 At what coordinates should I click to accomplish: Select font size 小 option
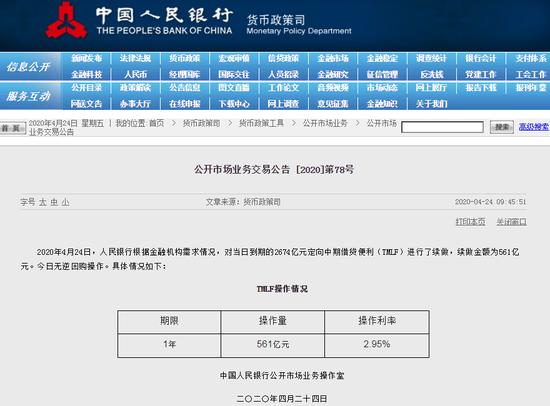[x=65, y=202]
